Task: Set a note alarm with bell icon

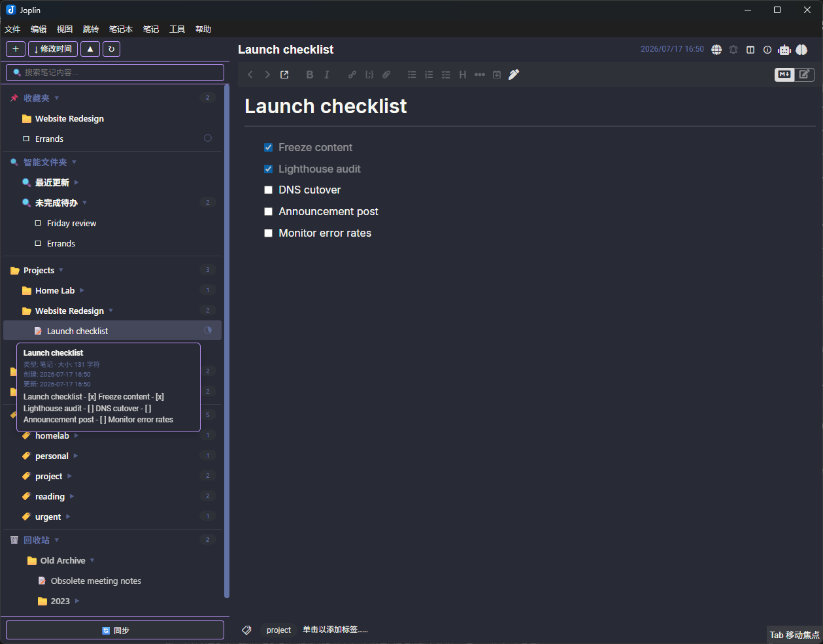Action: (x=733, y=50)
